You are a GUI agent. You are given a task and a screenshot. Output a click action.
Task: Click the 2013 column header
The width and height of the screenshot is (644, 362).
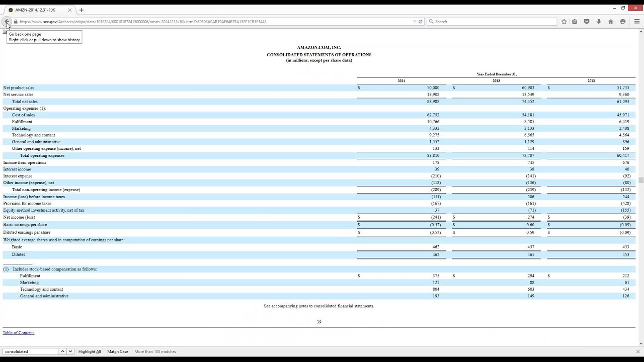pyautogui.click(x=496, y=81)
